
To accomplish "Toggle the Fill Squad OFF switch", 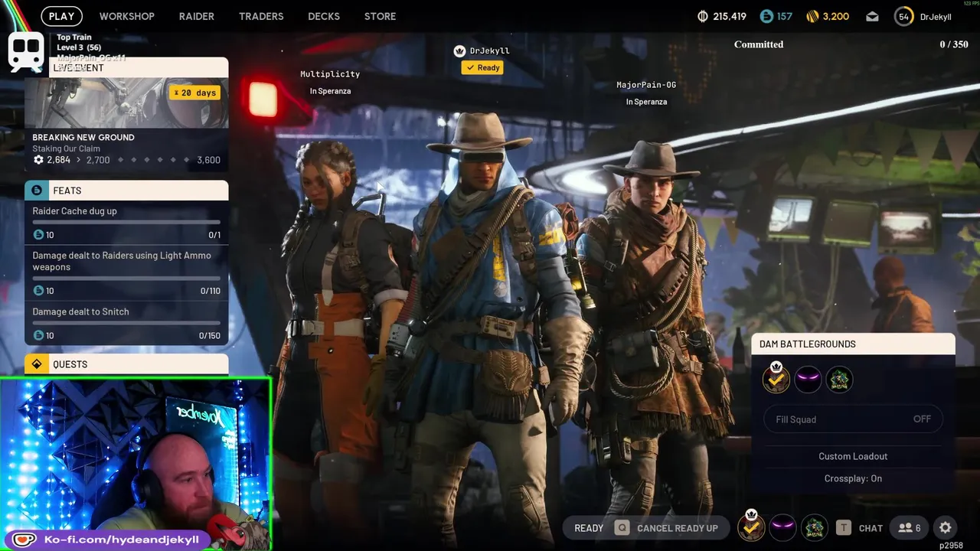I will tap(853, 419).
